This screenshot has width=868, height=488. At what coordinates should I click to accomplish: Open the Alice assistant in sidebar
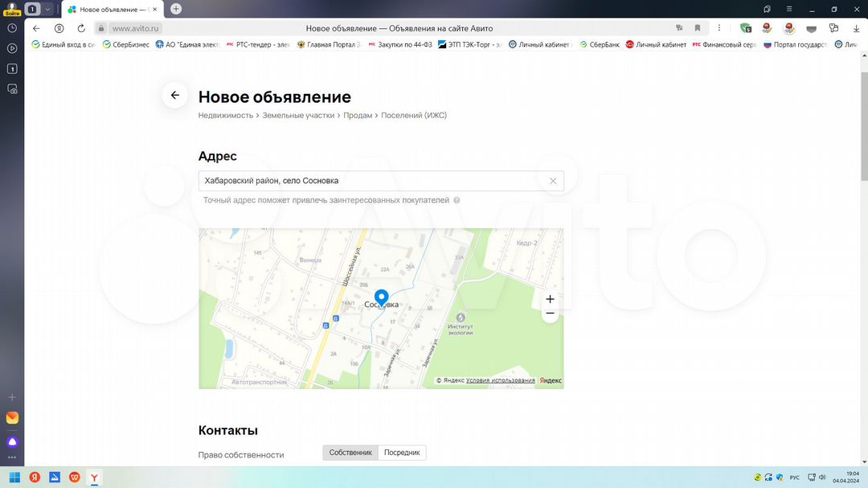(12, 441)
